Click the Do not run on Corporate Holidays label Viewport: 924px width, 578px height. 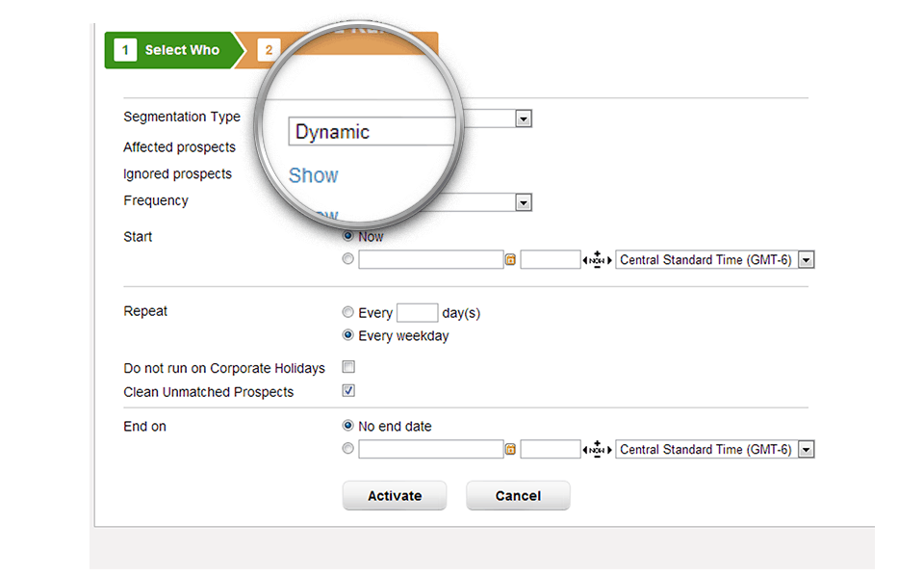click(x=224, y=368)
